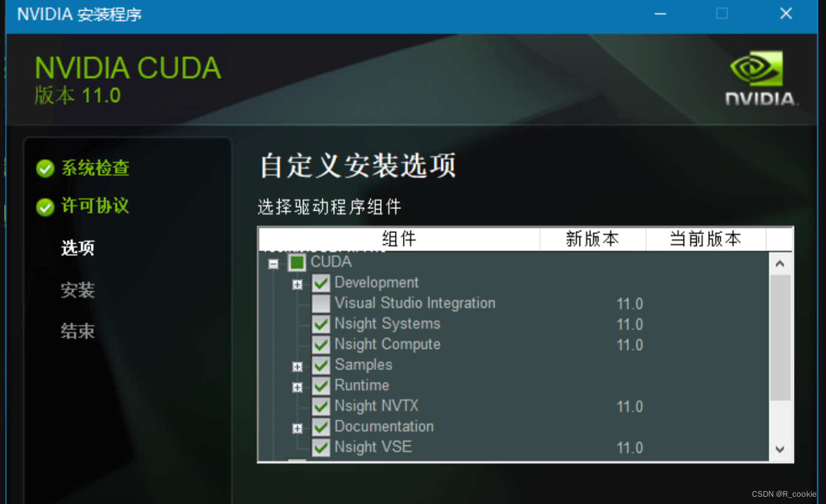Click the component list scrollbar thumb
The width and height of the screenshot is (826, 504).
click(780, 338)
